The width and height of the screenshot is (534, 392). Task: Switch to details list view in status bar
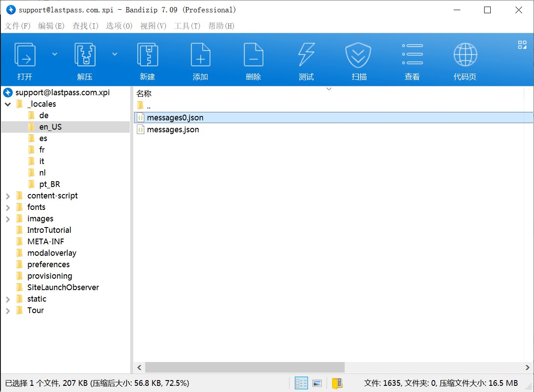301,383
